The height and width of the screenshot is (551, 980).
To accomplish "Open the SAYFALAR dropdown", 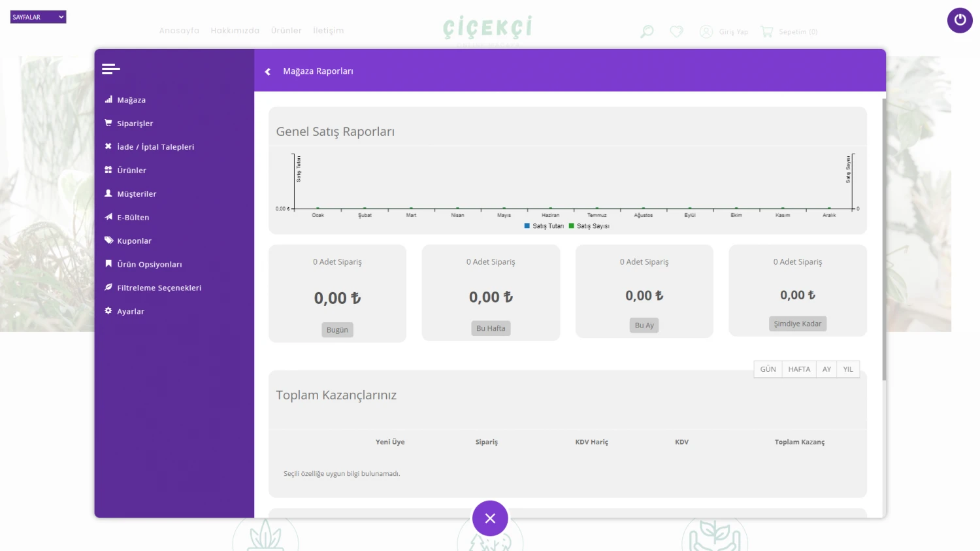I will 38,17.
